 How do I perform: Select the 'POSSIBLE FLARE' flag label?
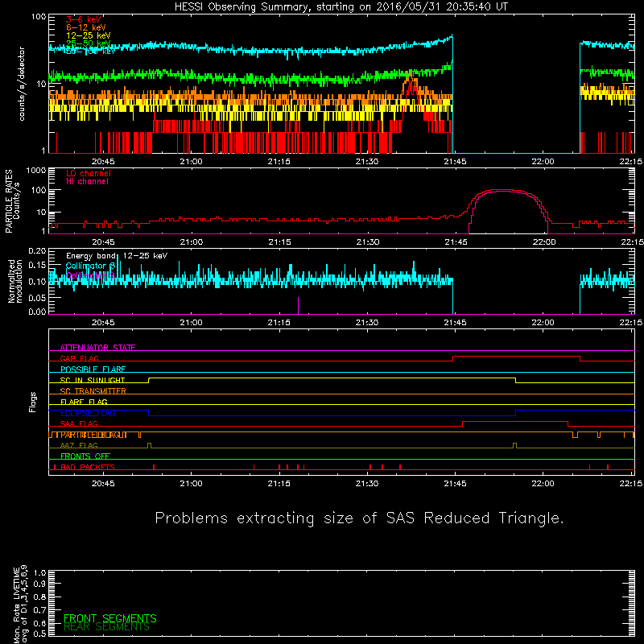pos(93,369)
